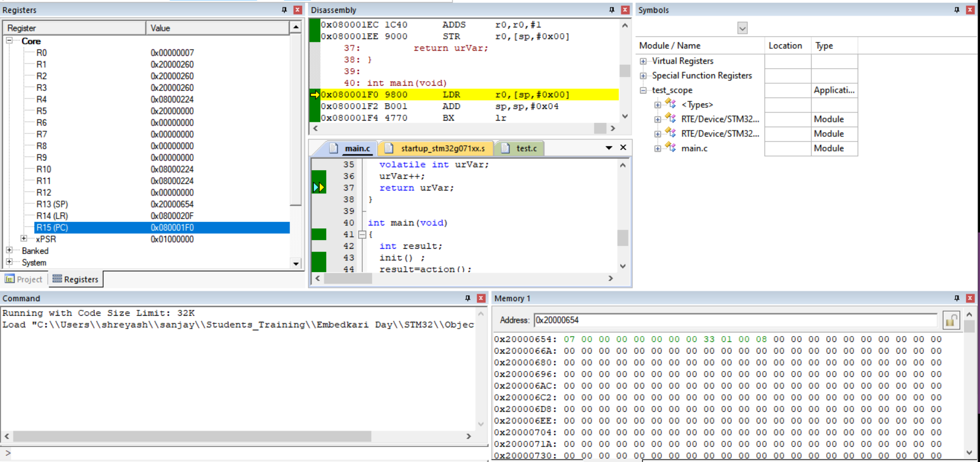Image resolution: width=980 pixels, height=462 pixels.
Task: Pin the Registers panel
Action: (284, 10)
